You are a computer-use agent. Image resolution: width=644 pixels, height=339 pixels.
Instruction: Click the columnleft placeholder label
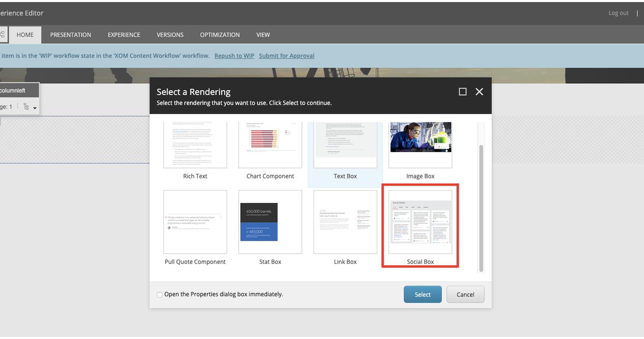pyautogui.click(x=13, y=91)
